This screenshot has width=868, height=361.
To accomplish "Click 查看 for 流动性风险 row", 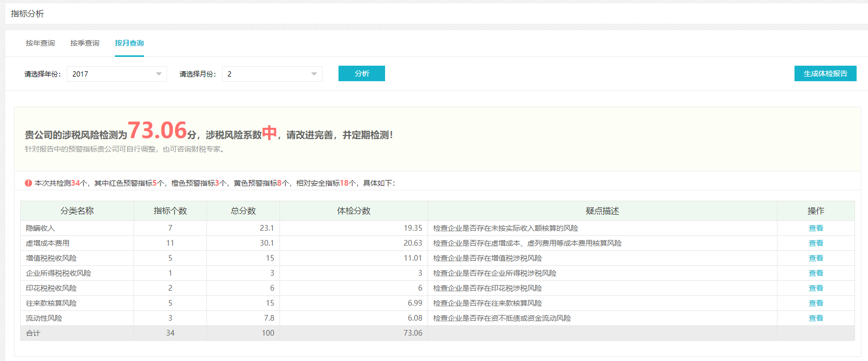I will [x=816, y=318].
